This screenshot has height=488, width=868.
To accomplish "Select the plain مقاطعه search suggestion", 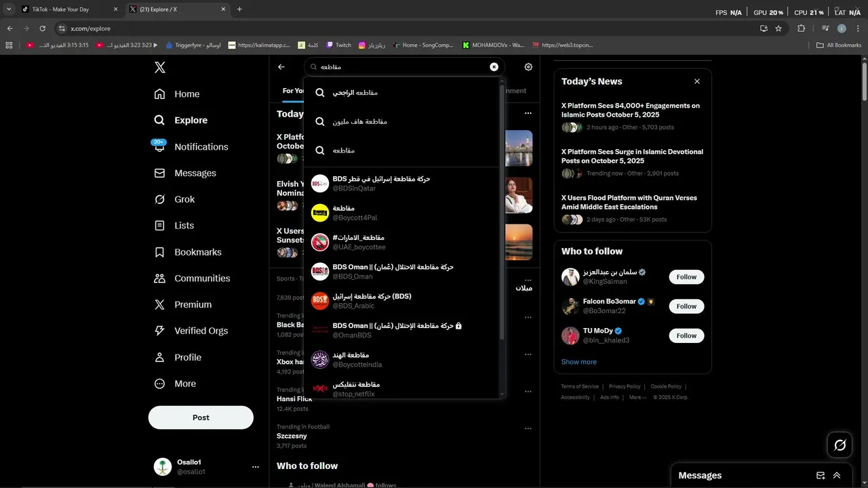I will coord(401,150).
